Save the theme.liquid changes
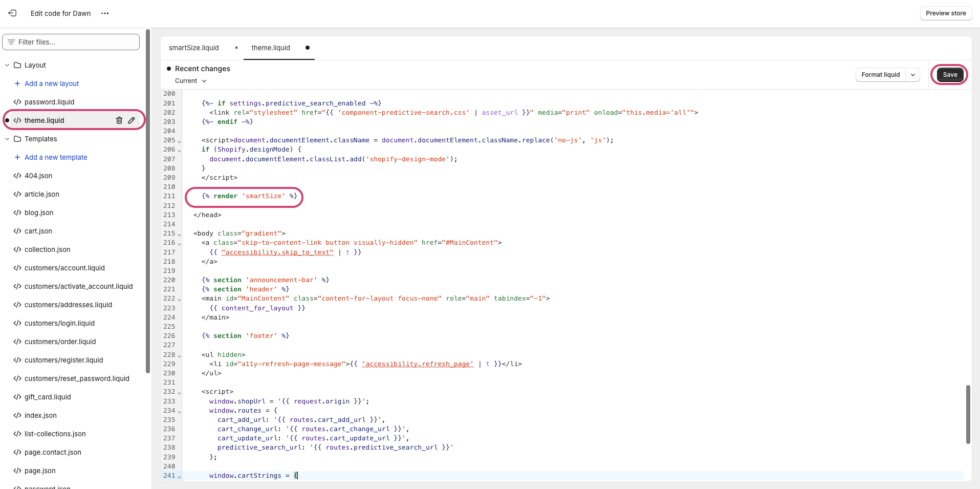980x489 pixels. click(950, 75)
